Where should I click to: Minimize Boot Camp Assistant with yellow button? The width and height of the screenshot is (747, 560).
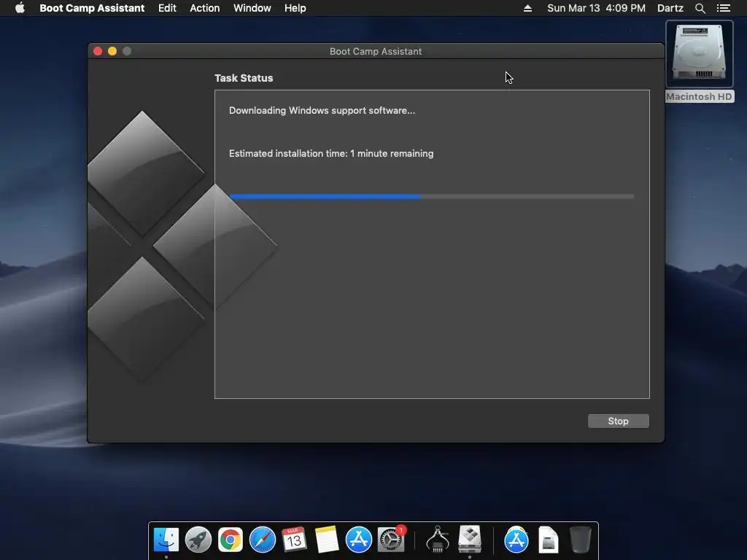(x=112, y=51)
